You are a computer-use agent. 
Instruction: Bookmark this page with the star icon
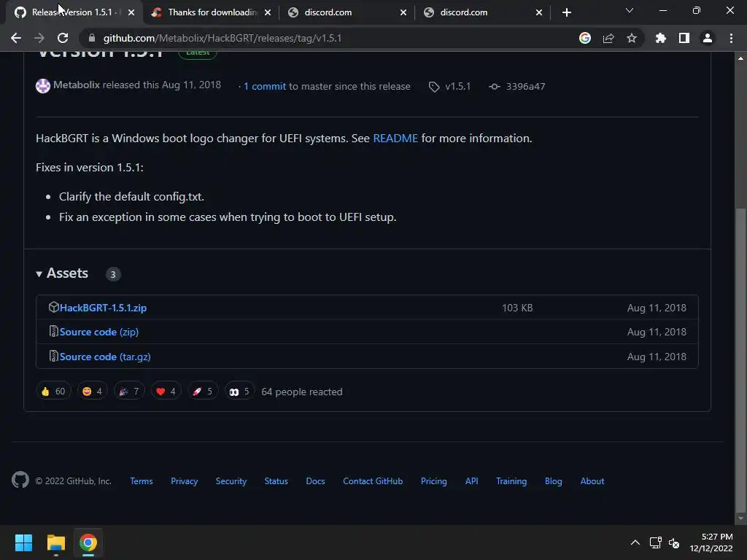[632, 38]
